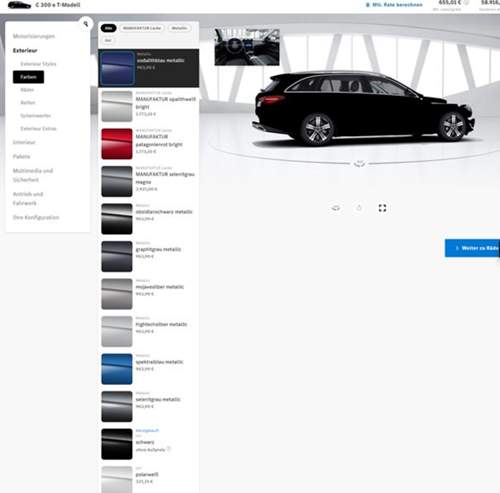The image size is (500, 493).
Task: Click the Weiter zu Räder button
Action: coord(472,248)
